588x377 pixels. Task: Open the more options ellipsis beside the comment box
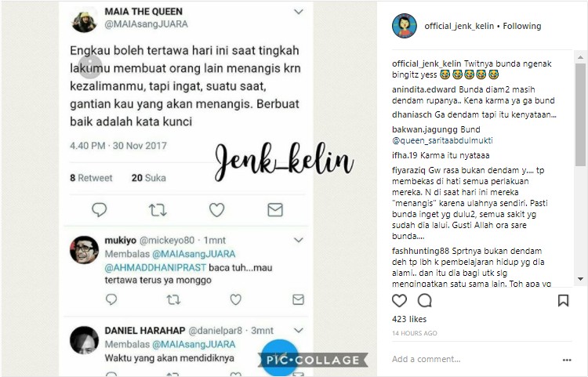pyautogui.click(x=567, y=360)
